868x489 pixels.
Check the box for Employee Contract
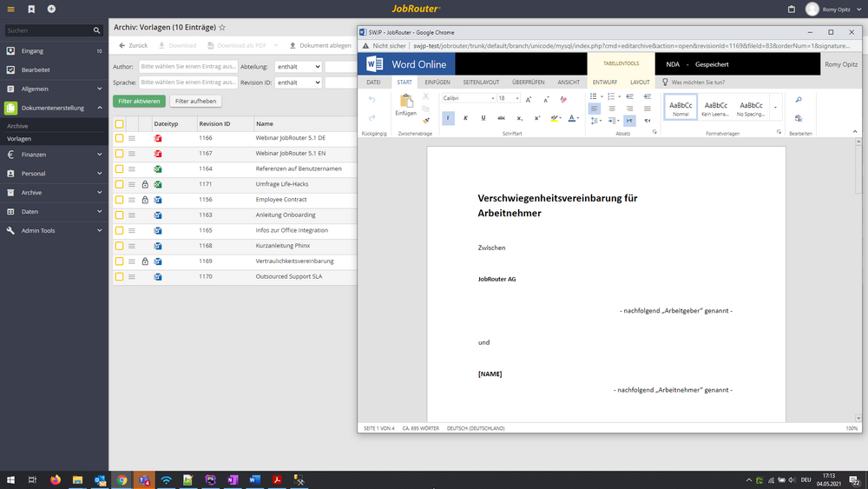point(119,200)
